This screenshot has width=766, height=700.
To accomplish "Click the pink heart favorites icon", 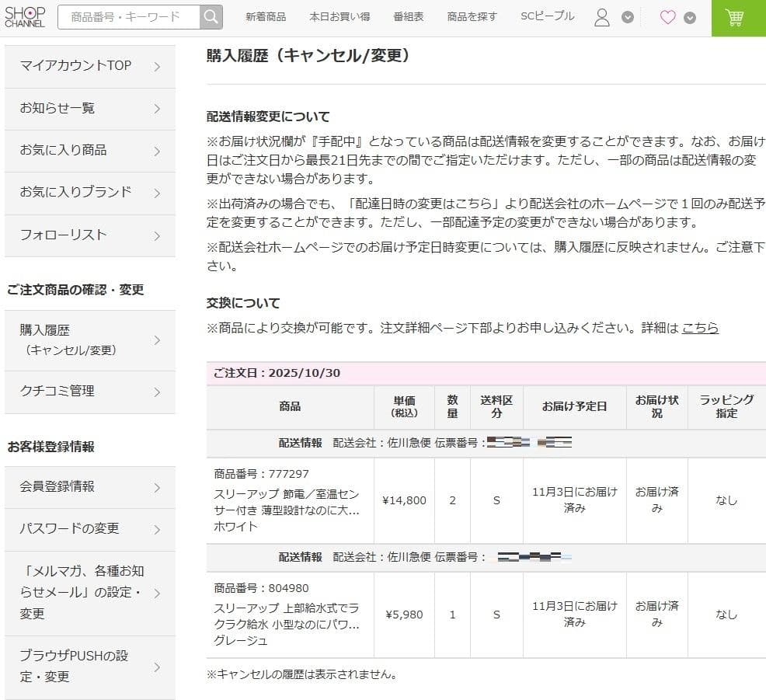I will point(667,16).
